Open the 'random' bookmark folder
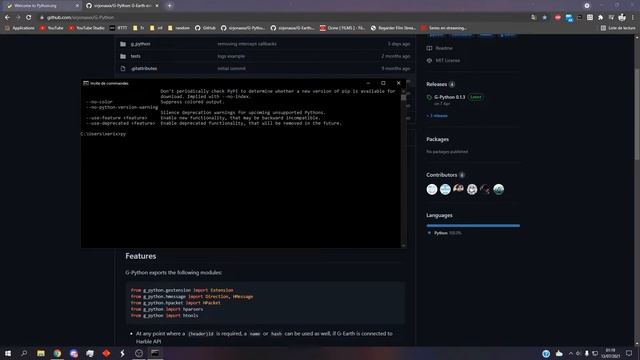Viewport: 640px width, 360px height. click(179, 28)
